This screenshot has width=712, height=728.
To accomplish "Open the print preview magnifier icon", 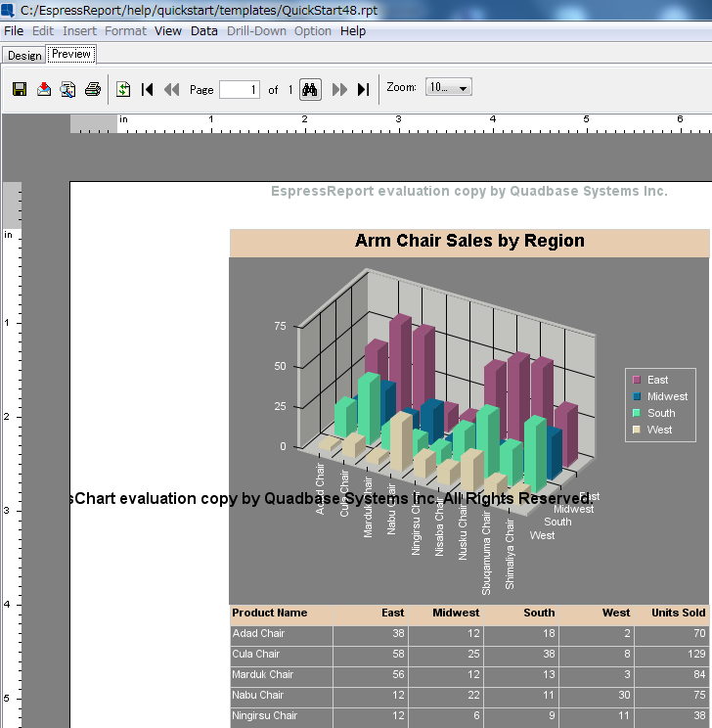I will tap(67, 89).
